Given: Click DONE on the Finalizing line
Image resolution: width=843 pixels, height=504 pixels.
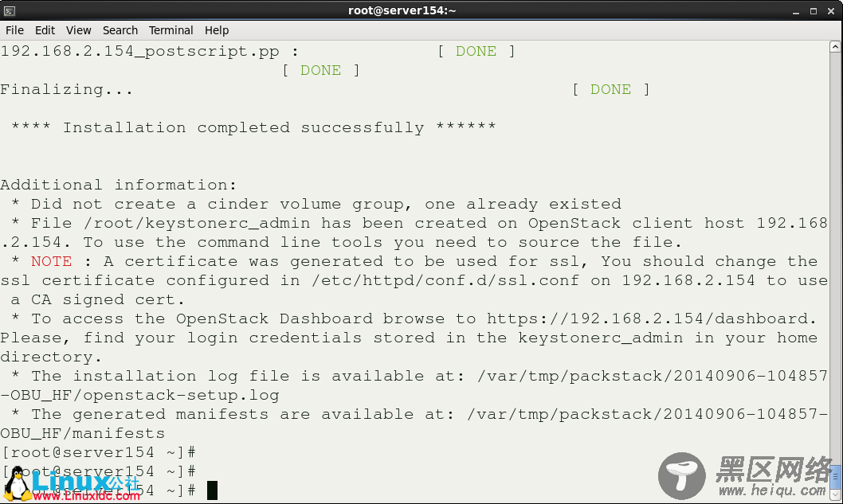Looking at the screenshot, I should [611, 90].
